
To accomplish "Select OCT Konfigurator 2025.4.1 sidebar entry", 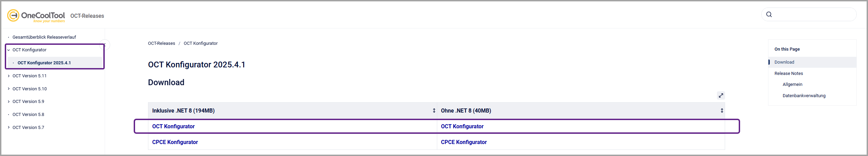I will pyautogui.click(x=44, y=63).
